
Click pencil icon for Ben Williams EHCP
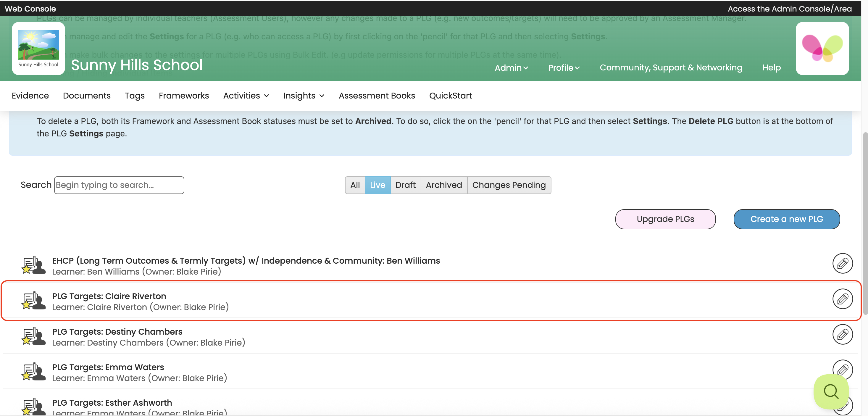pos(842,263)
